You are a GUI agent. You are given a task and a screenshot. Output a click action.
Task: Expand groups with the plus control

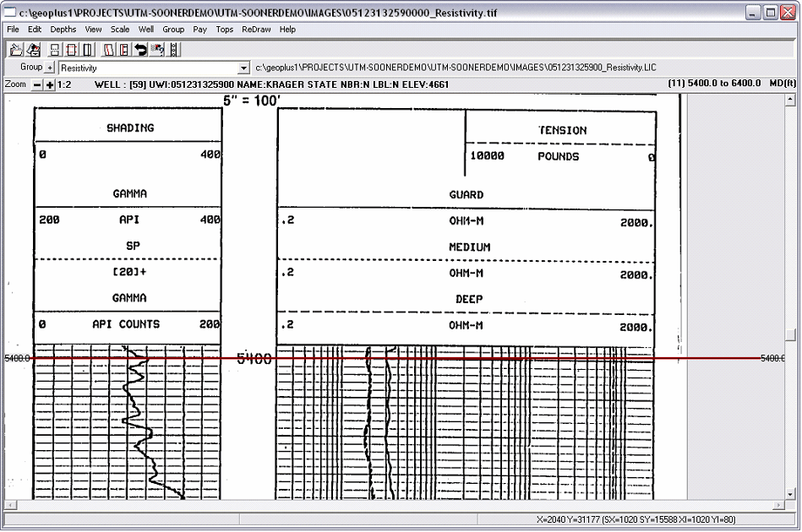tap(48, 67)
